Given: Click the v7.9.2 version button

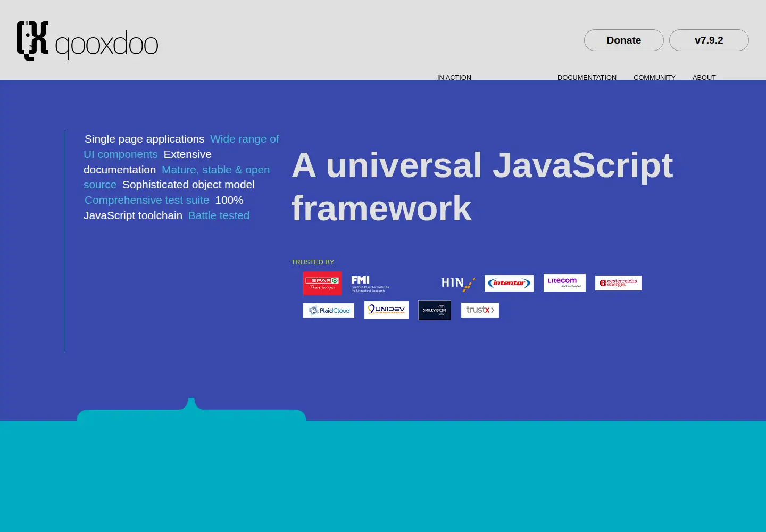Looking at the screenshot, I should pos(709,40).
